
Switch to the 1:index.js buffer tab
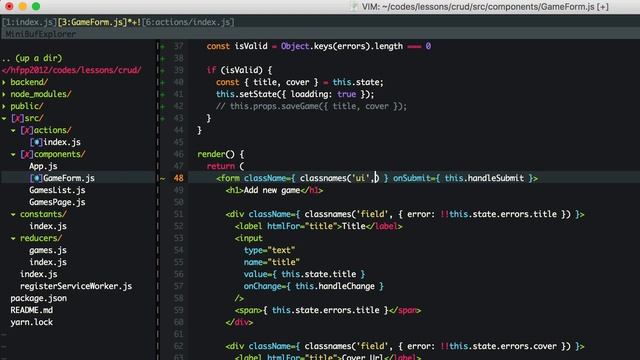point(29,22)
